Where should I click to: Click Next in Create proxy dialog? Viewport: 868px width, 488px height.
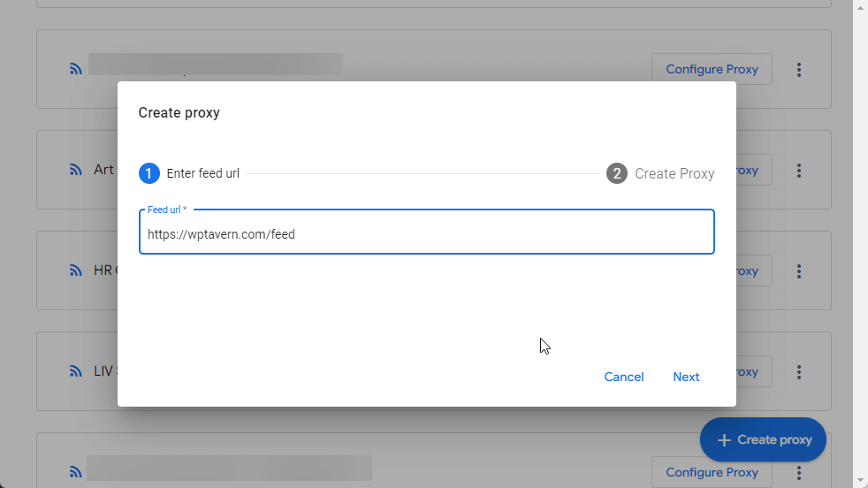point(686,377)
